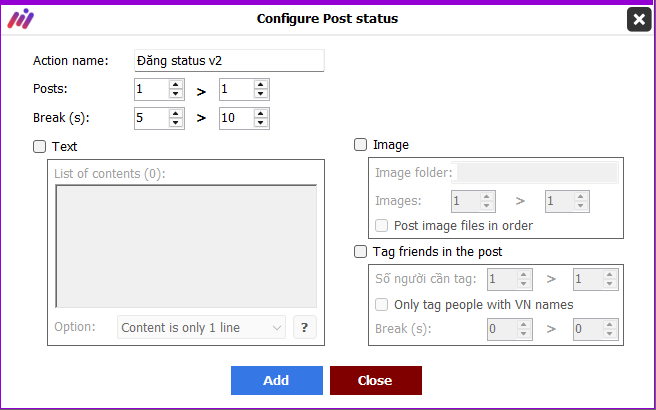Click the dark red Close button

(x=376, y=380)
